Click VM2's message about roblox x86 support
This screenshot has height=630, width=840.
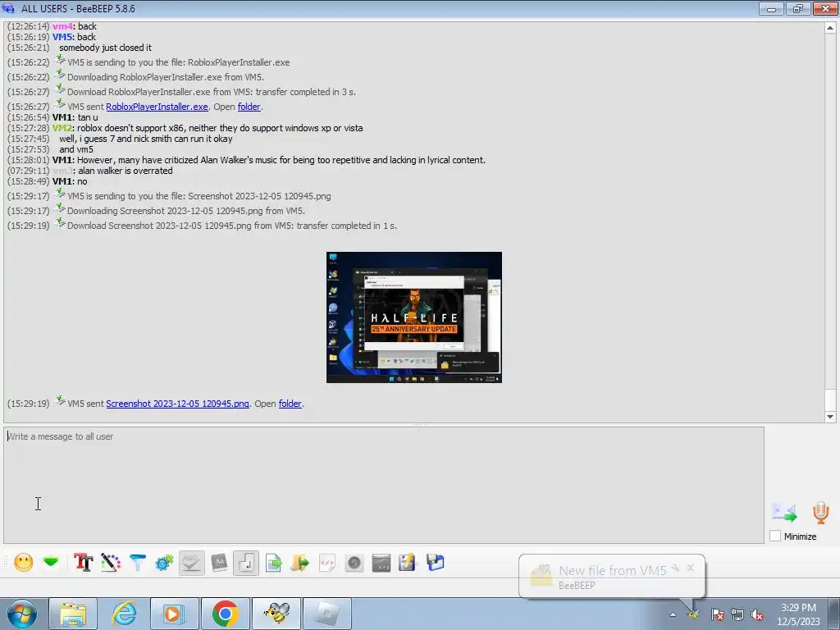(x=208, y=128)
